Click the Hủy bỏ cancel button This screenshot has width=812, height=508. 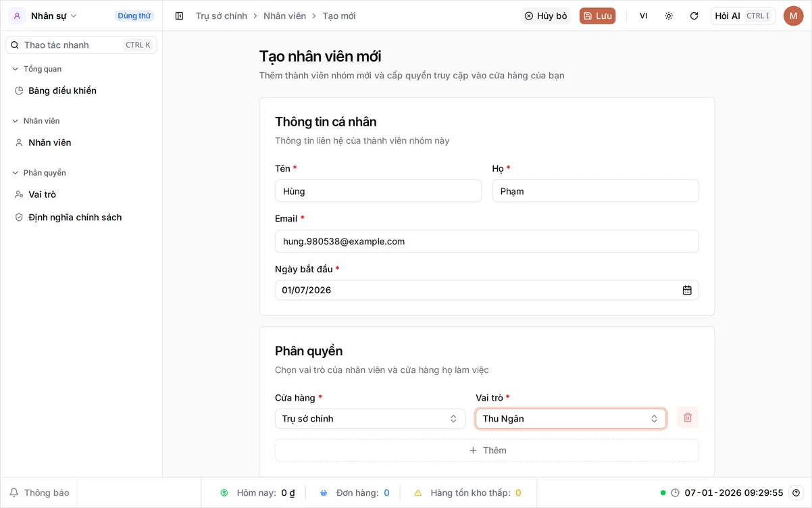coord(546,16)
